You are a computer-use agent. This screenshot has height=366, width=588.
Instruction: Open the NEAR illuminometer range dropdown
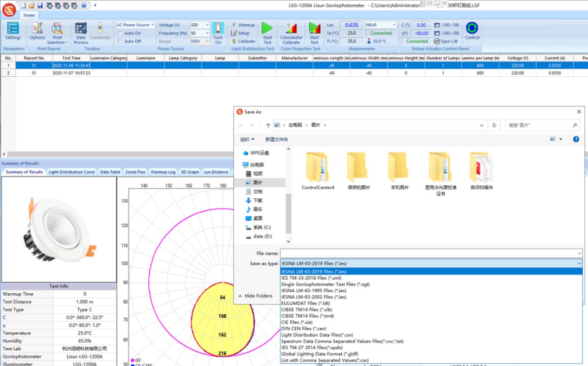point(394,25)
